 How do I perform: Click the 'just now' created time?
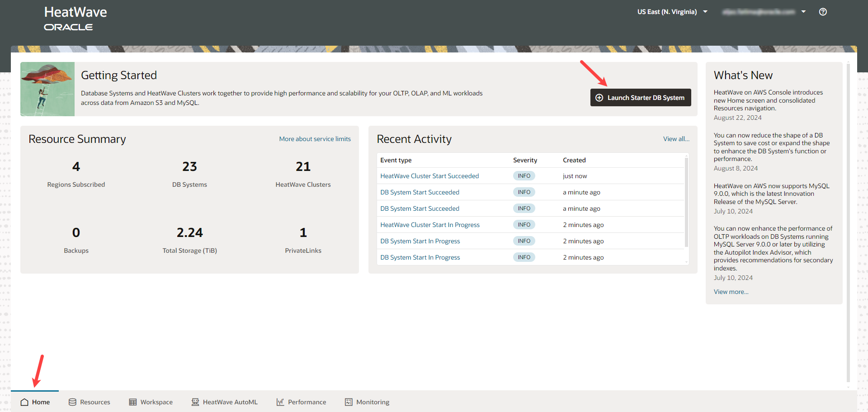575,176
